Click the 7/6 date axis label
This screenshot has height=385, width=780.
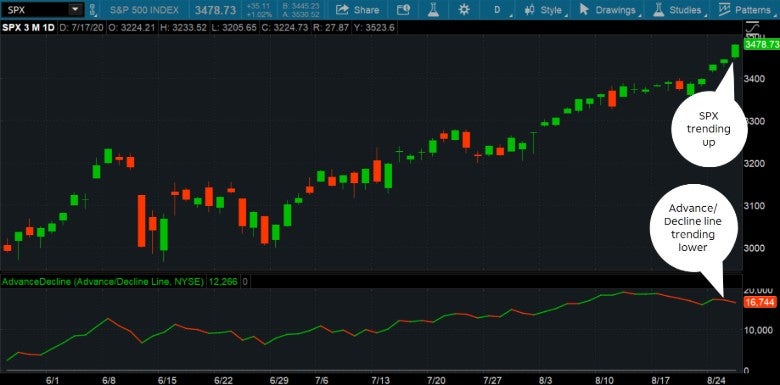(321, 380)
